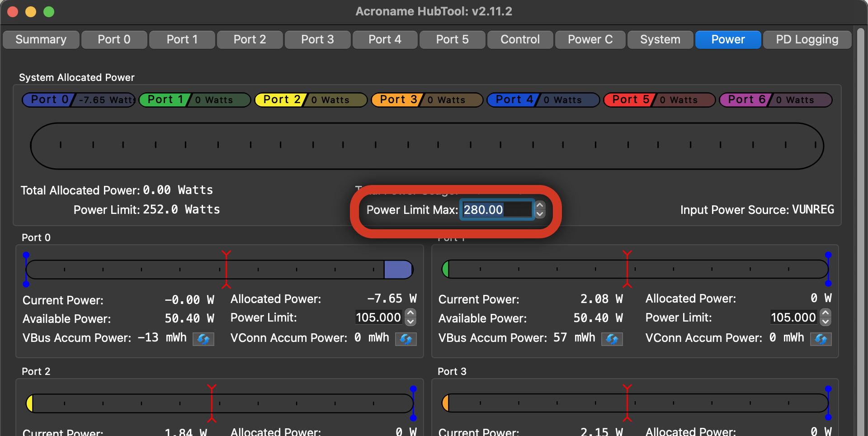868x436 pixels.
Task: Click Port 1 VBus Accum 57 mWh value
Action: tap(574, 337)
